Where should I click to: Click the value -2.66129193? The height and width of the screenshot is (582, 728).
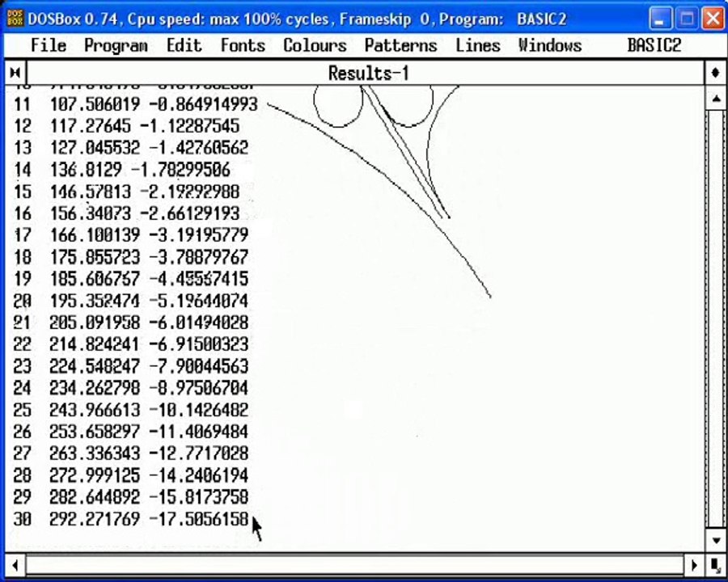coord(189,213)
